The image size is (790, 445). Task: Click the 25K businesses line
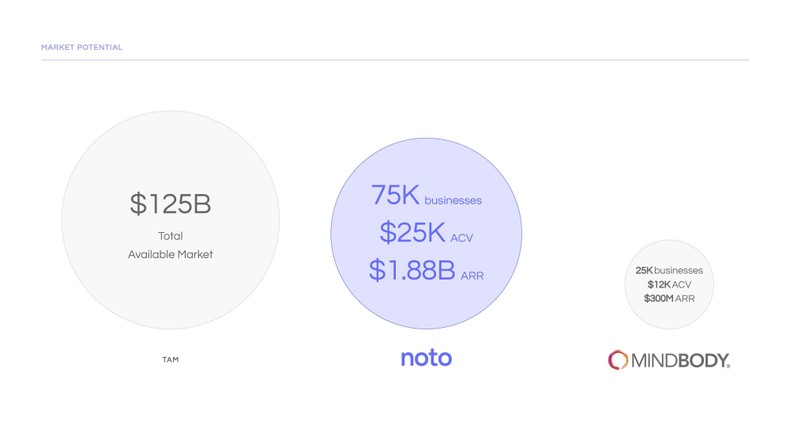(669, 270)
